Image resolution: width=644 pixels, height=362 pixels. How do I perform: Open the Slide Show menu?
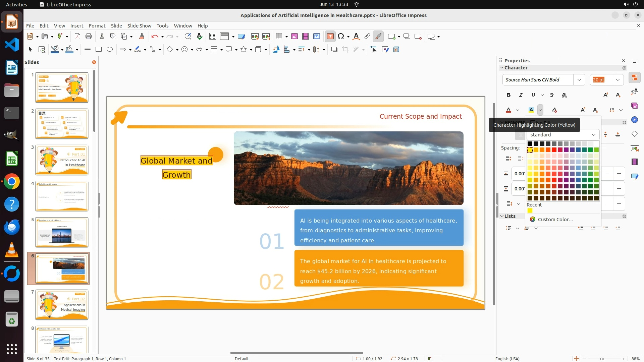139,26
